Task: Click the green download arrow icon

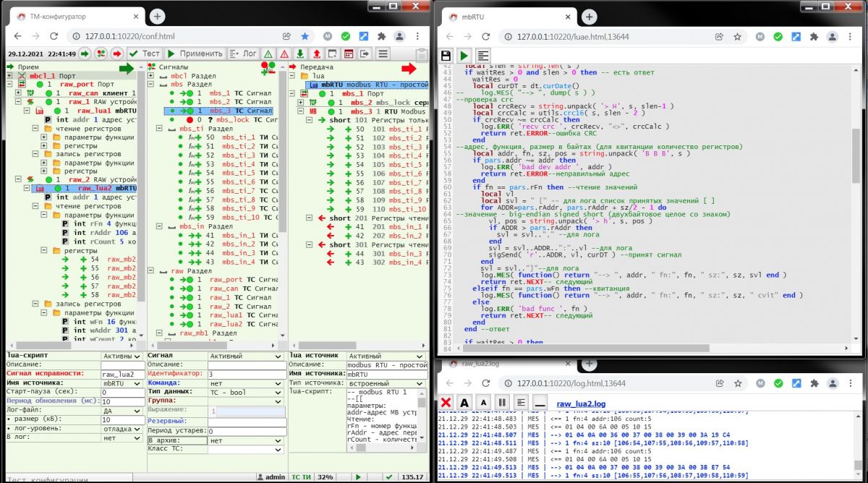Action: coord(300,54)
